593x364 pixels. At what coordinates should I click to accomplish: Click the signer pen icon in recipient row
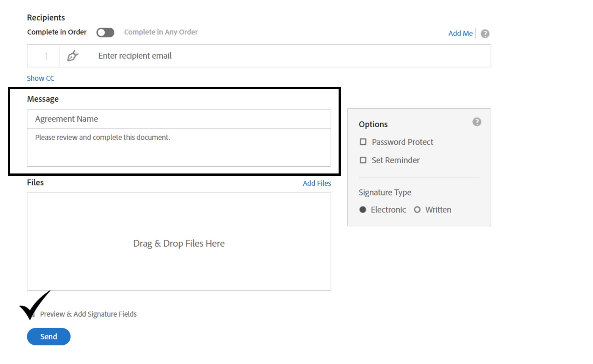[x=72, y=56]
